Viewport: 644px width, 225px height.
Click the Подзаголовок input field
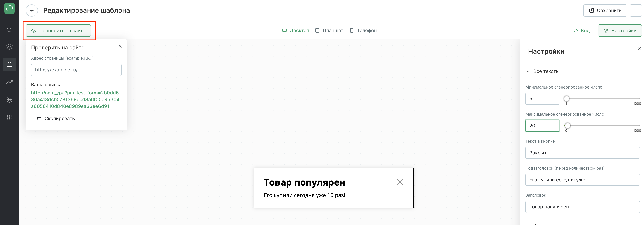582,180
